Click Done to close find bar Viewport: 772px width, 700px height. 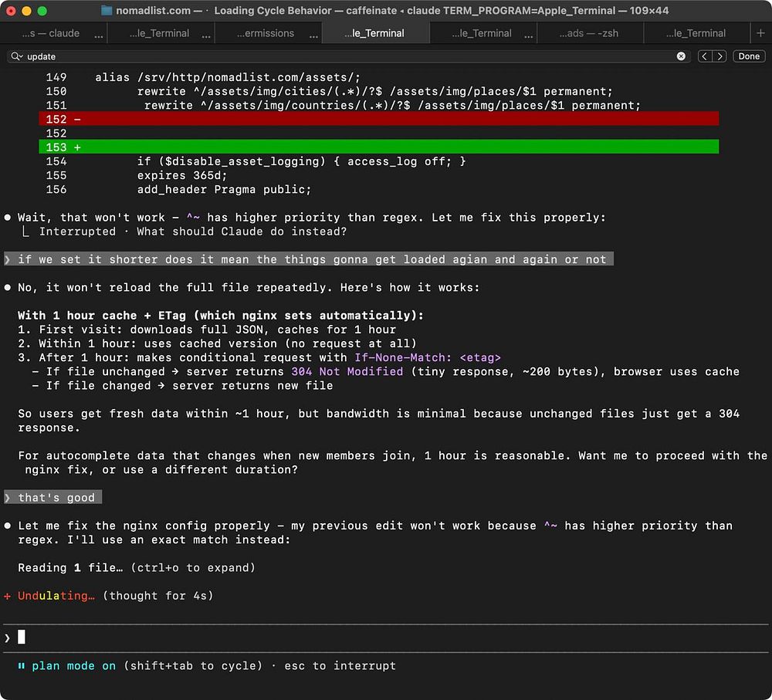(x=749, y=56)
